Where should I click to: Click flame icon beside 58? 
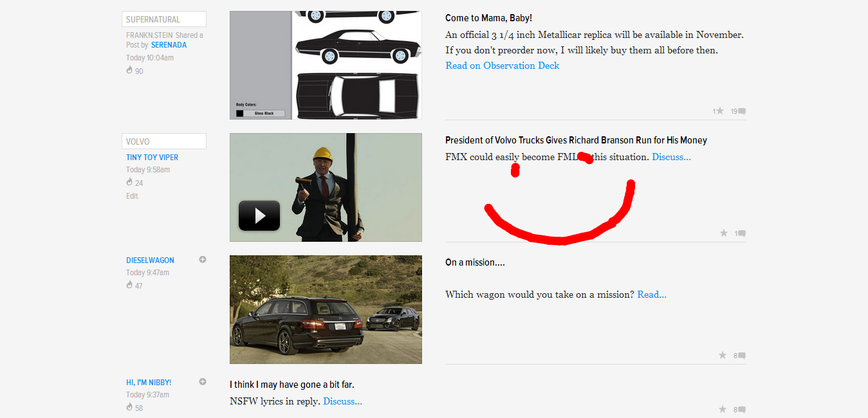129,408
